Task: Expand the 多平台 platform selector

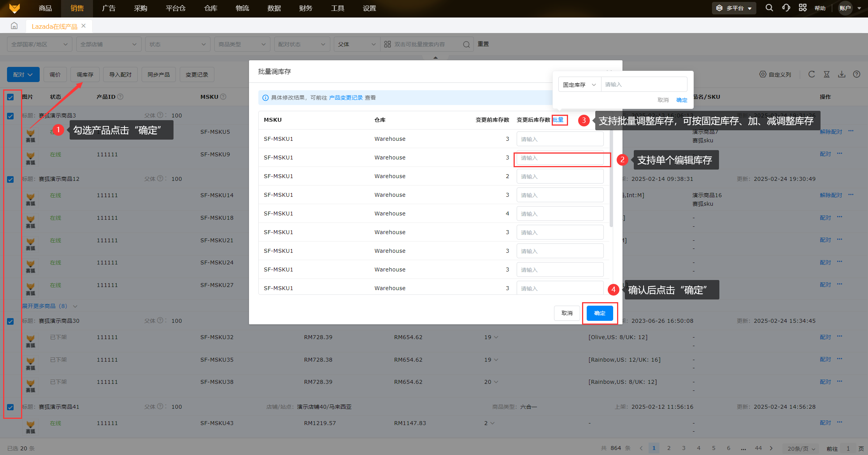Action: click(734, 8)
